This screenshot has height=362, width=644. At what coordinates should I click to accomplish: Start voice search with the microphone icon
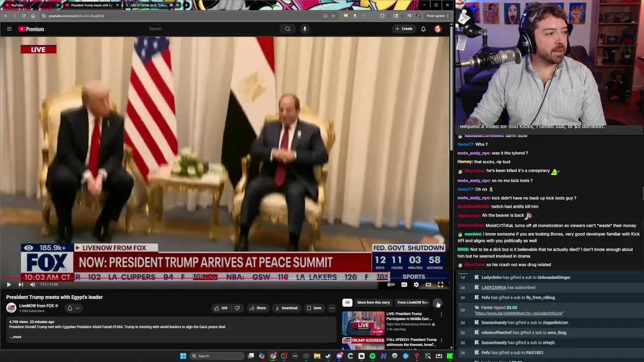tap(304, 29)
